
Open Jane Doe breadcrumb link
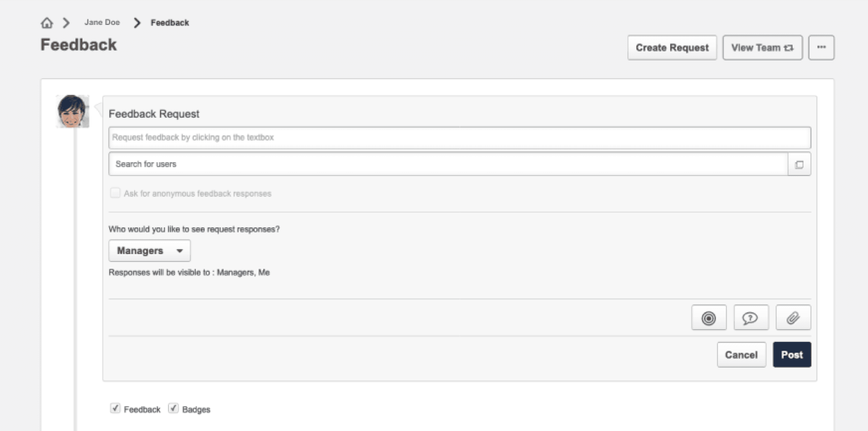tap(102, 22)
